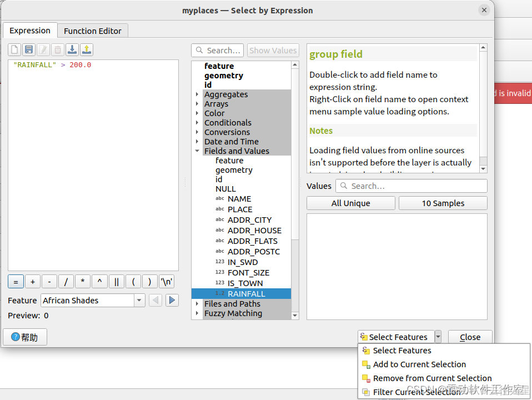Select the IN_SWD field
This screenshot has width=532, height=400.
point(243,262)
